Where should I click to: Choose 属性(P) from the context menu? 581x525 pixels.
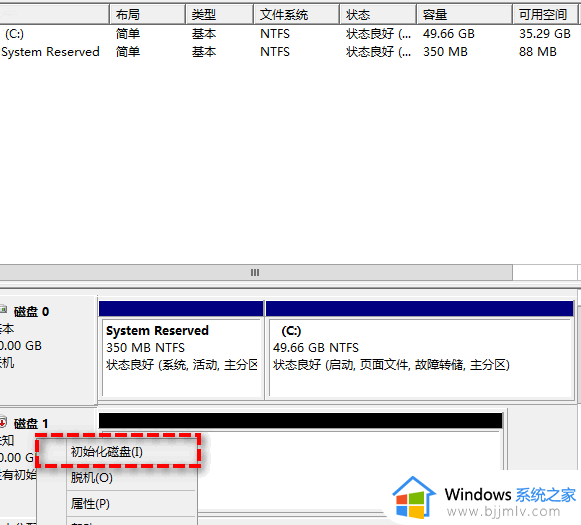coord(118,504)
